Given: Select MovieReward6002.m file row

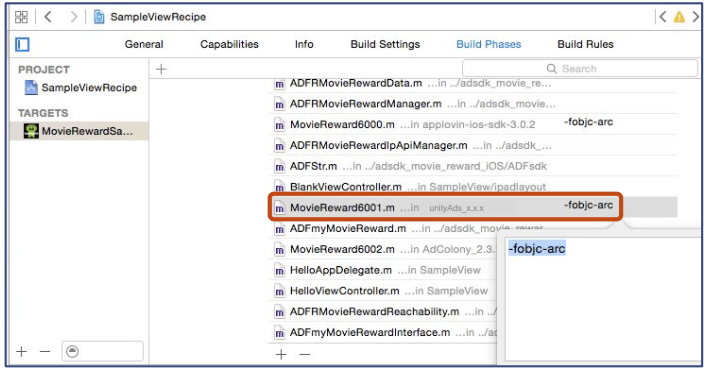Looking at the screenshot, I should [x=383, y=249].
